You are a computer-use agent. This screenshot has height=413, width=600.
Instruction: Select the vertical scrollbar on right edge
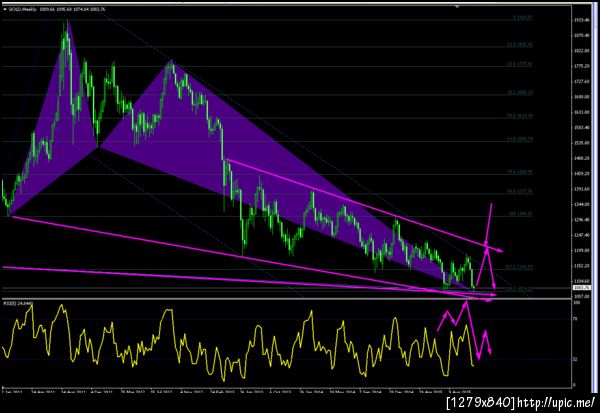pos(597,199)
